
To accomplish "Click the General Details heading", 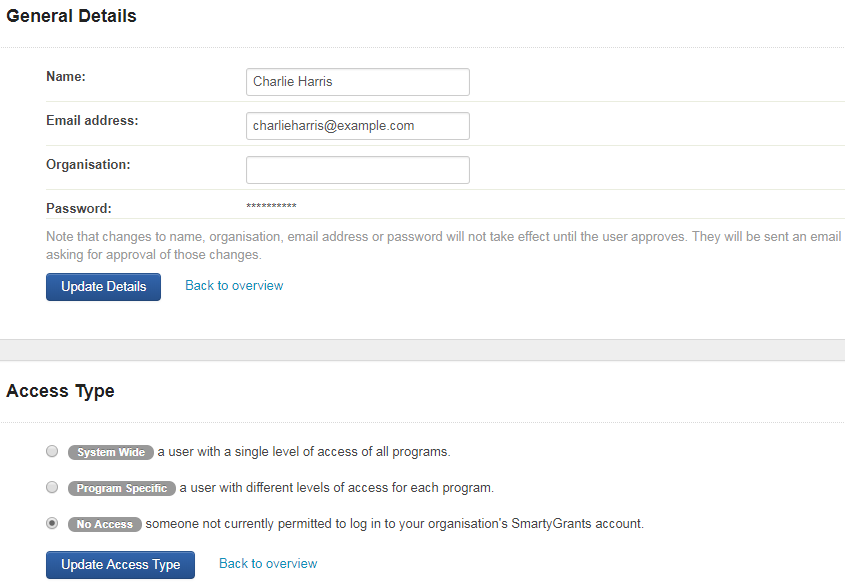I will coord(71,16).
